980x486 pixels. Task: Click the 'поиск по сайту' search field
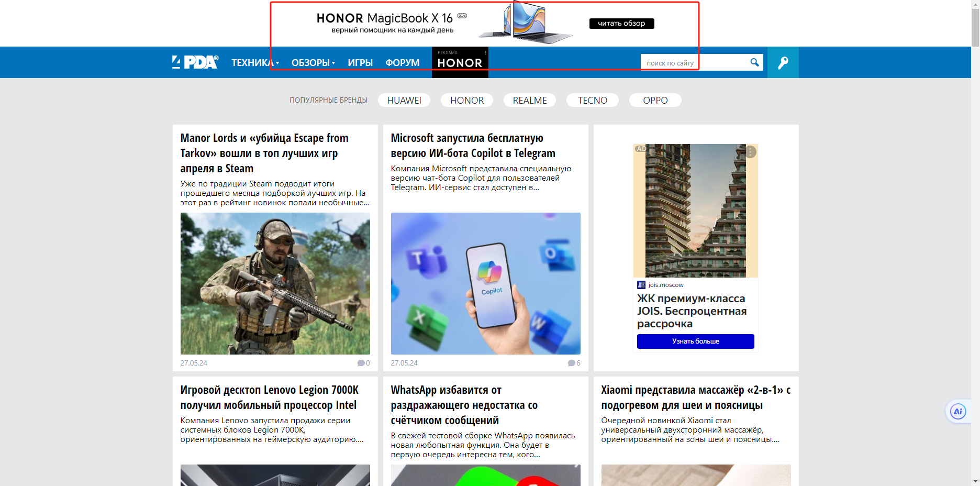click(694, 63)
